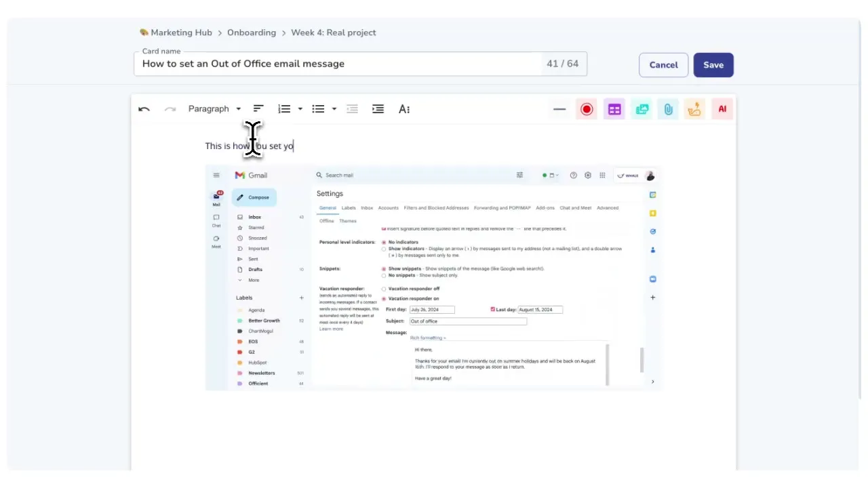Select the No indicators radio in Gmail screenshot
This screenshot has width=868, height=488.
click(384, 242)
